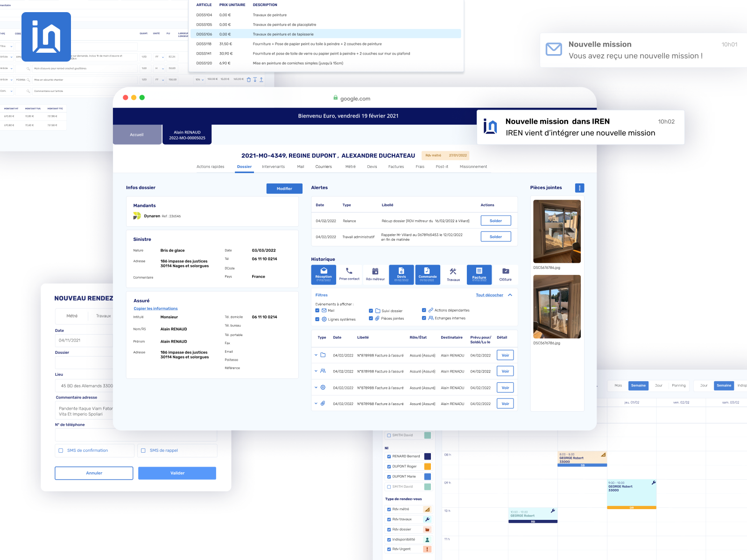
Task: Enable SMS de rappel checkbox
Action: click(143, 450)
